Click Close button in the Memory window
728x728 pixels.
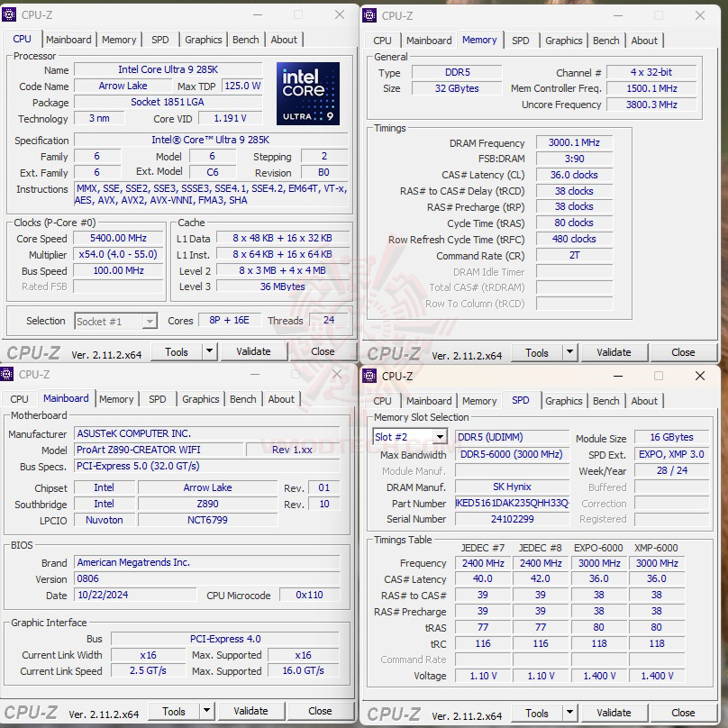point(683,352)
